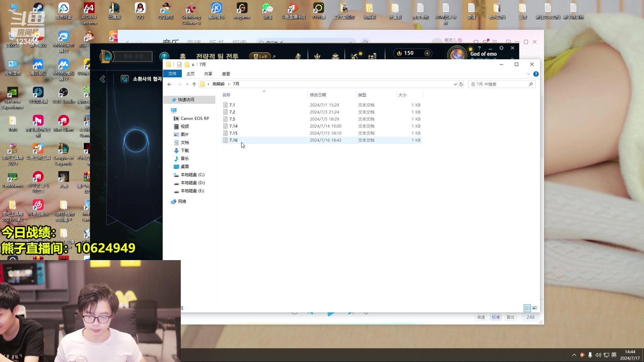Viewport: 644px width, 362px height.
Task: Open AIDA64 Extreme desktop icon
Action: 89,14
